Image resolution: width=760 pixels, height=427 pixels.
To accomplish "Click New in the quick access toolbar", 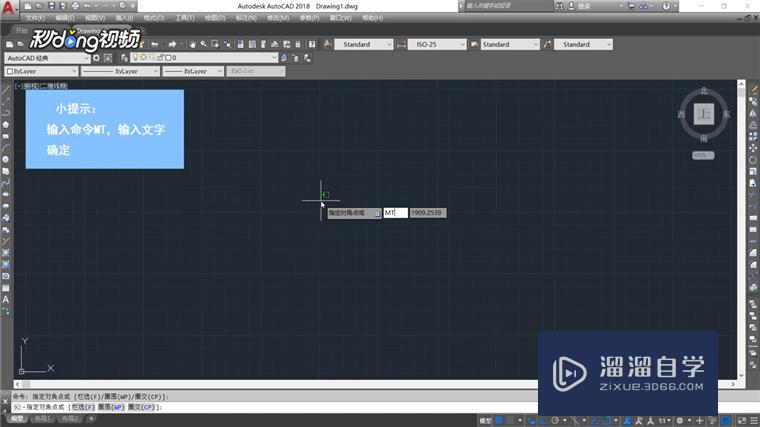I will [x=28, y=6].
